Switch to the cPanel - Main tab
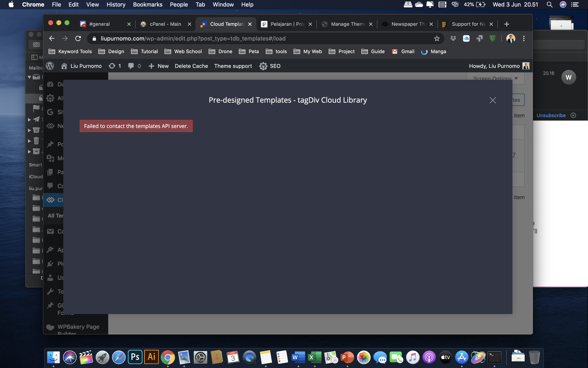 coord(165,24)
